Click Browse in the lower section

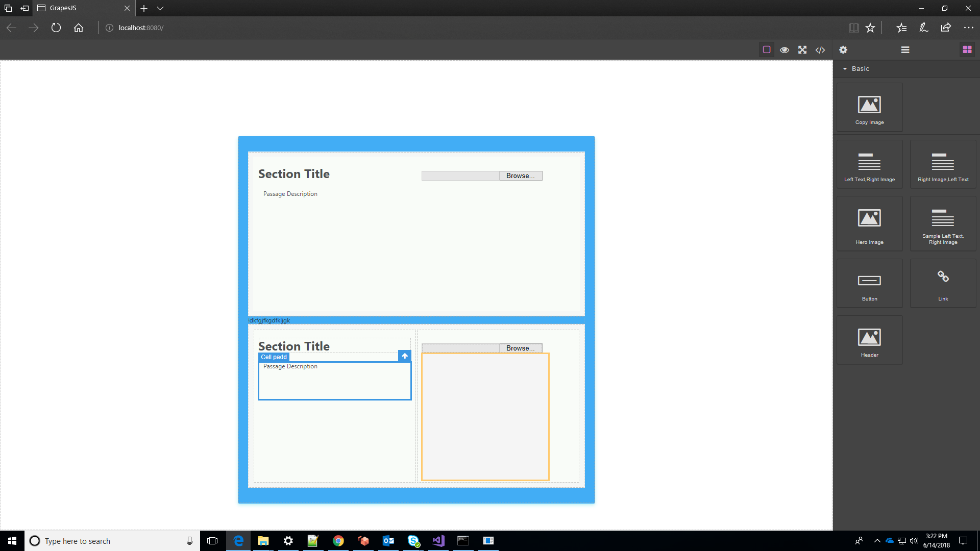click(521, 348)
